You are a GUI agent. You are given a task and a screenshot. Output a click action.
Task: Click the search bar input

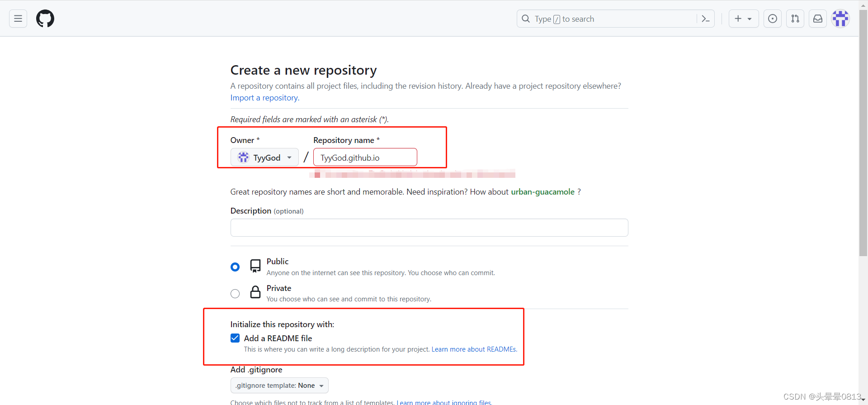(615, 19)
